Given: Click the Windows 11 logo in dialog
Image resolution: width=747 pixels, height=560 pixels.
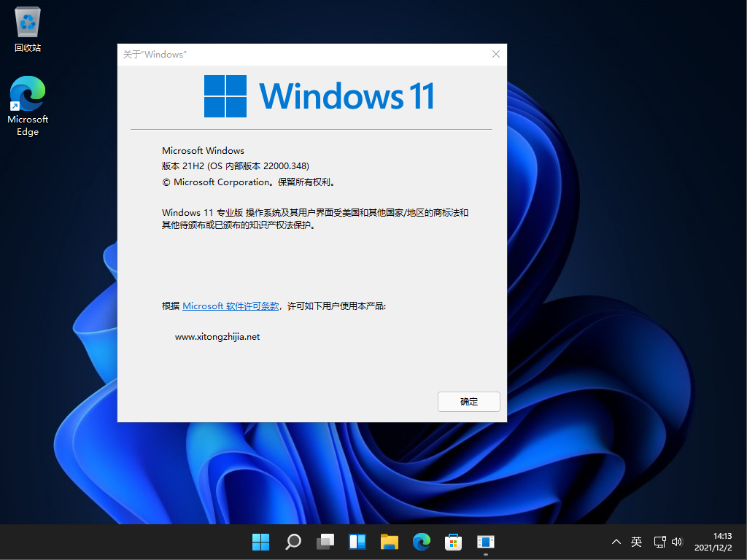Looking at the screenshot, I should coord(225,96).
